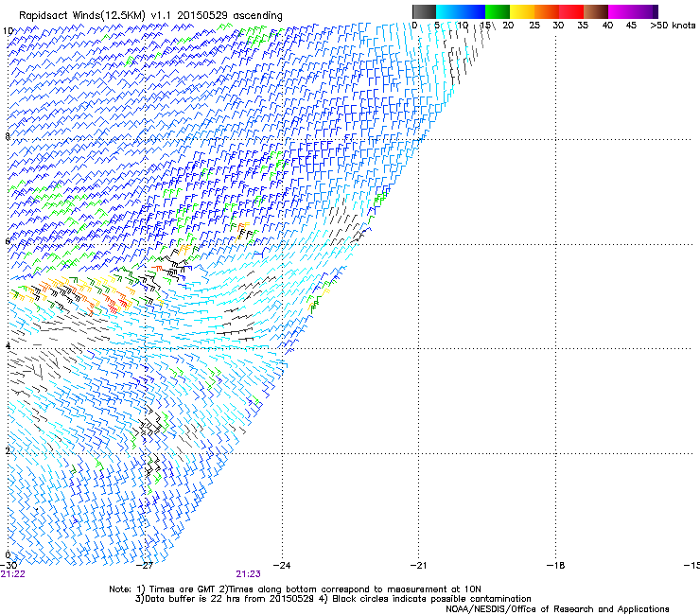
Task: Click the red 30-35 knots color swatch
Action: point(571,11)
